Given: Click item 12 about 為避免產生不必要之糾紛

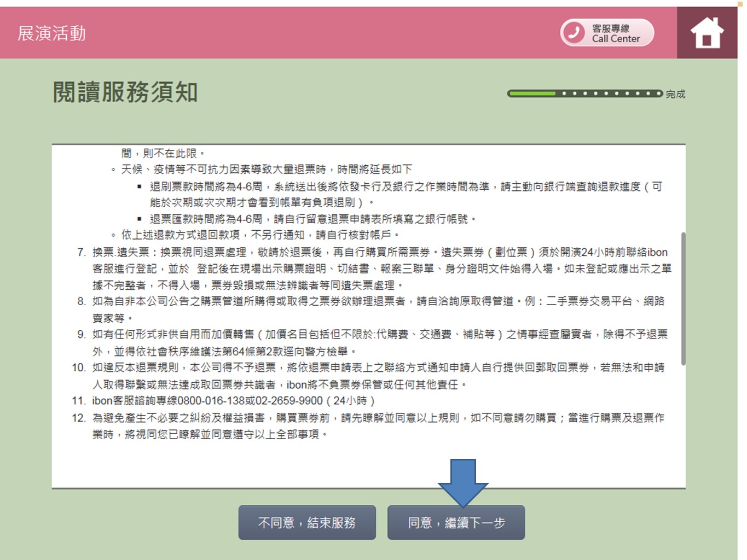Looking at the screenshot, I should click(378, 425).
